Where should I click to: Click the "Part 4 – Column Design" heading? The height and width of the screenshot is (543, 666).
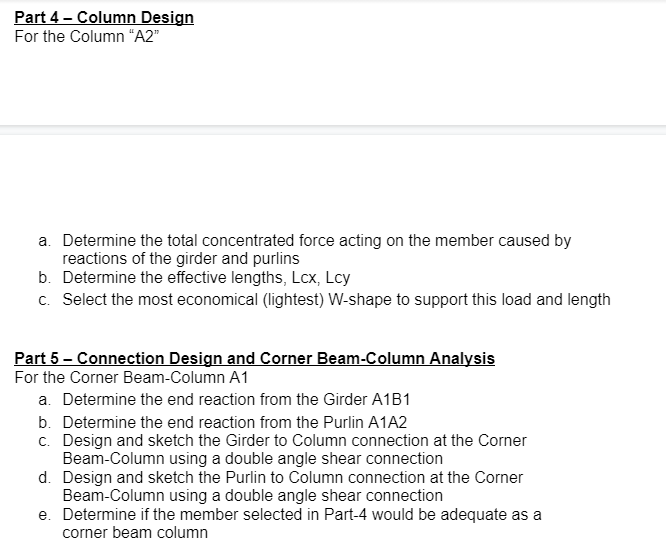click(104, 17)
